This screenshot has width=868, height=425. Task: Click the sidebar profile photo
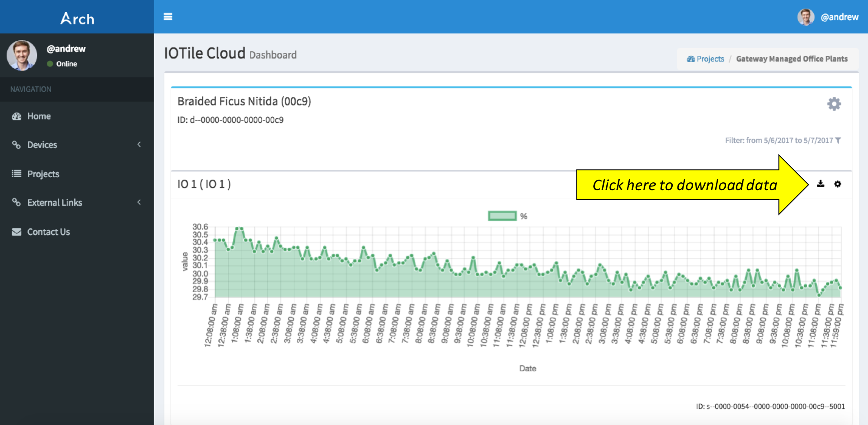pyautogui.click(x=22, y=55)
